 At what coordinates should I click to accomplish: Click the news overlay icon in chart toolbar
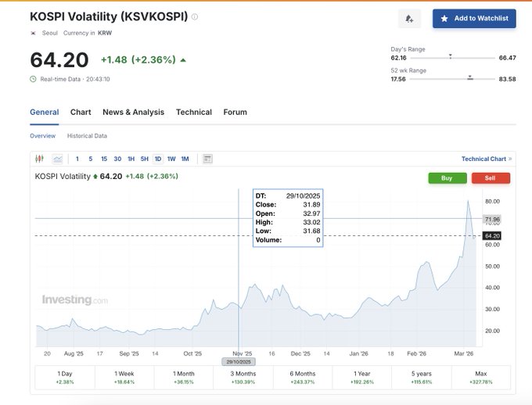coord(207,159)
